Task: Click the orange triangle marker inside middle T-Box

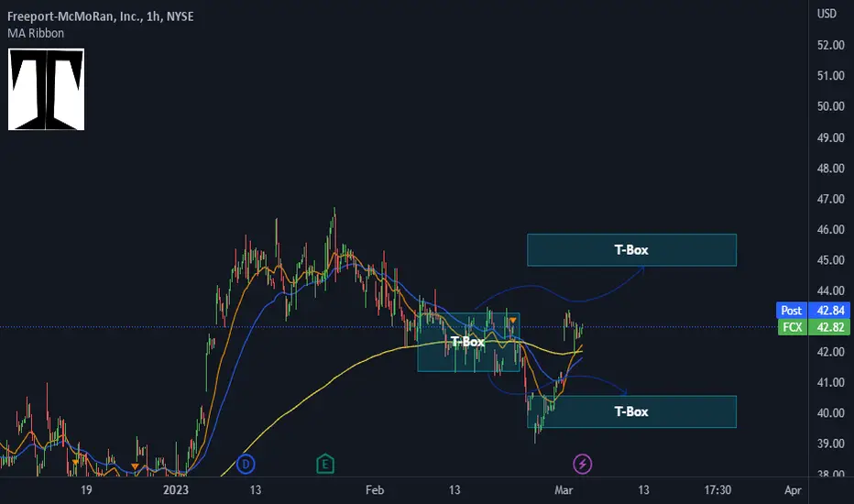Action: tap(512, 321)
